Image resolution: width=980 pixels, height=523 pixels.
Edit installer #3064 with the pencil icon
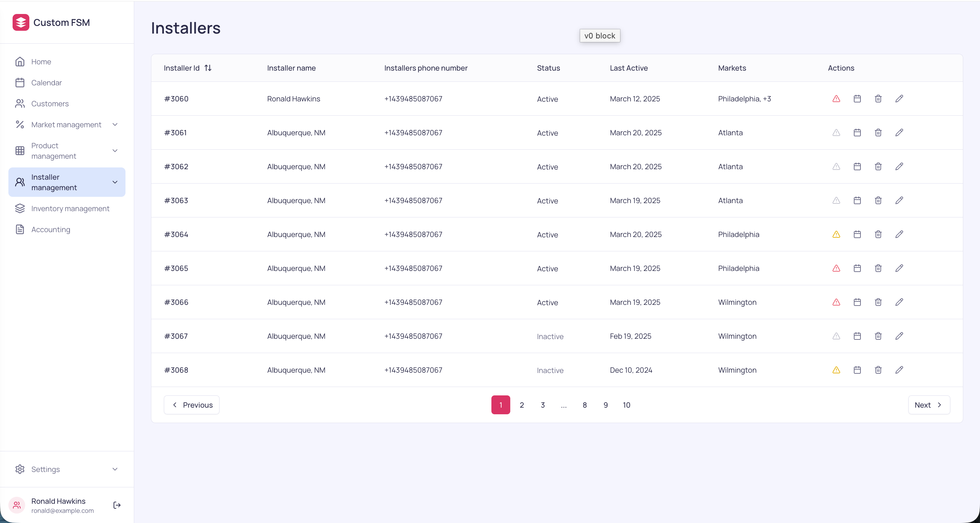(899, 235)
